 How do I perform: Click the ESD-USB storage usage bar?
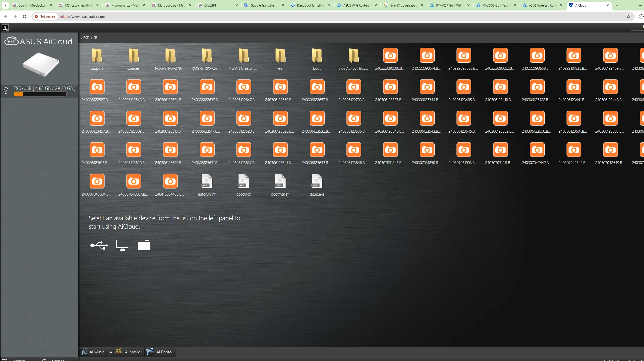(40, 94)
